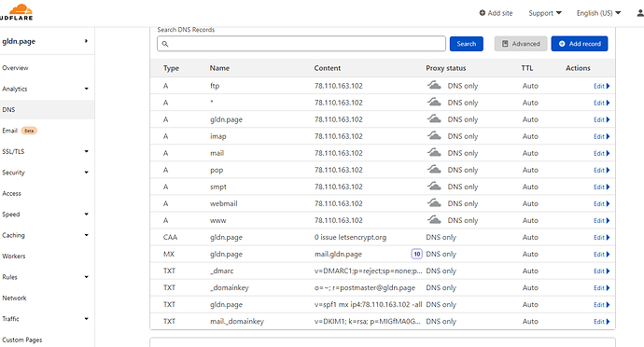Edit the www A record
Screen dimensions: 644x347
point(602,220)
